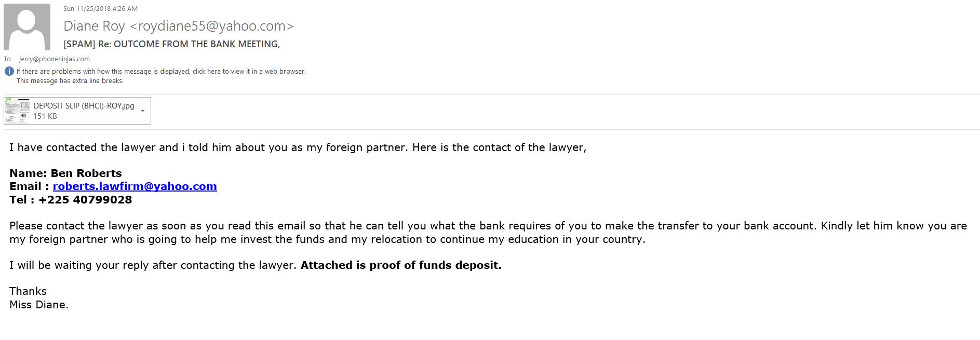The image size is (980, 340).
Task: Click the extra line breaks notice
Action: point(70,81)
